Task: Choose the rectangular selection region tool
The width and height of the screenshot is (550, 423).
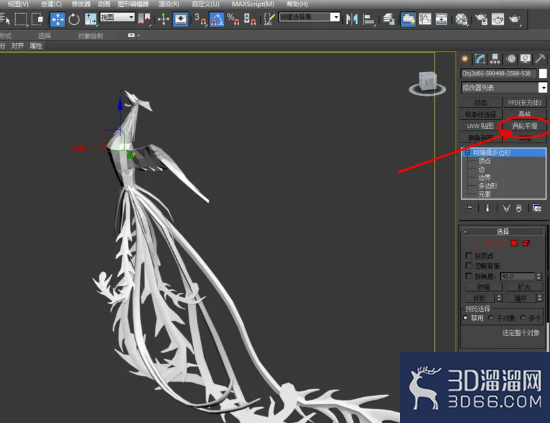Action: (21, 19)
